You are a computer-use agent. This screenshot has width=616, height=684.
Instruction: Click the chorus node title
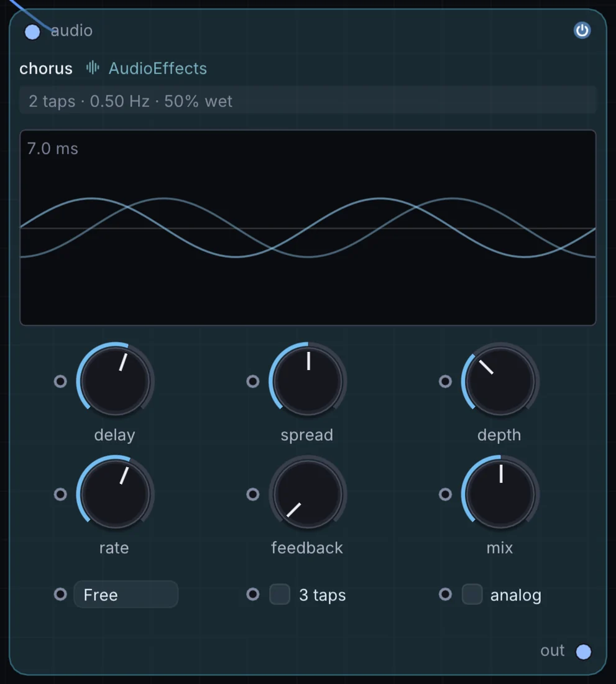(46, 68)
